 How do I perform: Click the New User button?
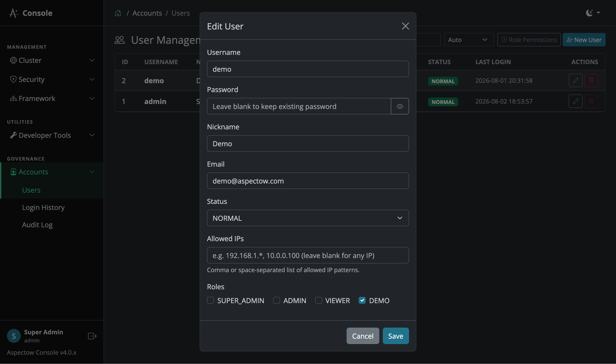pyautogui.click(x=584, y=40)
